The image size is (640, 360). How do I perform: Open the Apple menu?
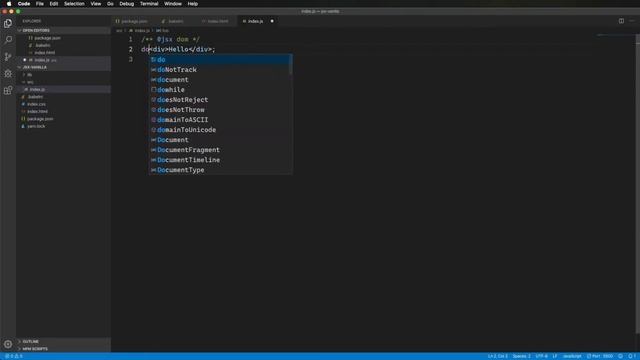click(9, 4)
